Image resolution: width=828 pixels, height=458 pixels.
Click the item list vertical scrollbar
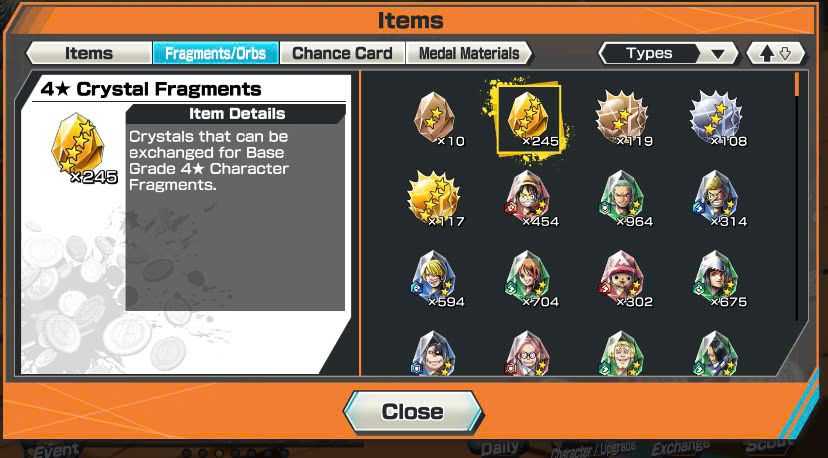pyautogui.click(x=797, y=197)
